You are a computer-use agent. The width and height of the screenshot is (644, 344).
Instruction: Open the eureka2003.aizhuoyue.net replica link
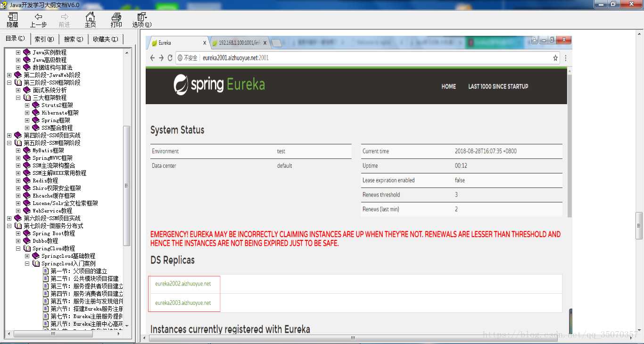point(183,303)
